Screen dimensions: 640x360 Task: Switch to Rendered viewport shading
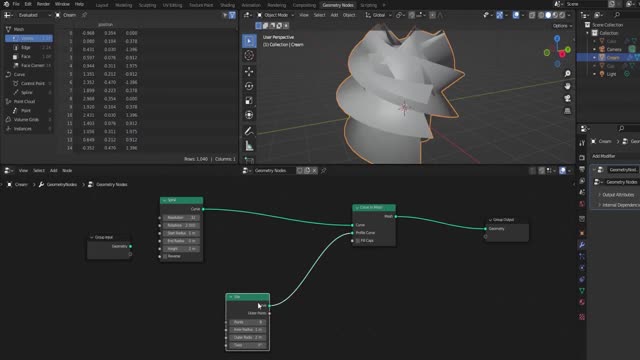(562, 15)
